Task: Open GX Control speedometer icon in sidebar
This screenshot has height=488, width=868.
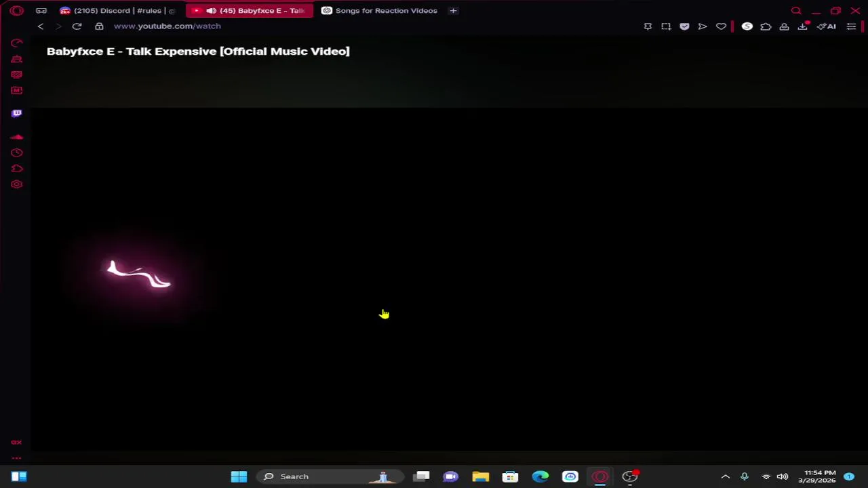Action: 17,43
